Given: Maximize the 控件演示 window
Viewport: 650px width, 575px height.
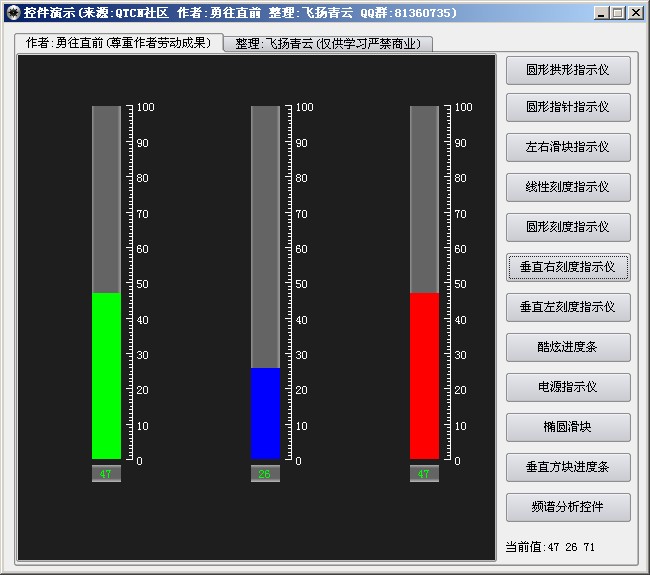Looking at the screenshot, I should tap(618, 13).
